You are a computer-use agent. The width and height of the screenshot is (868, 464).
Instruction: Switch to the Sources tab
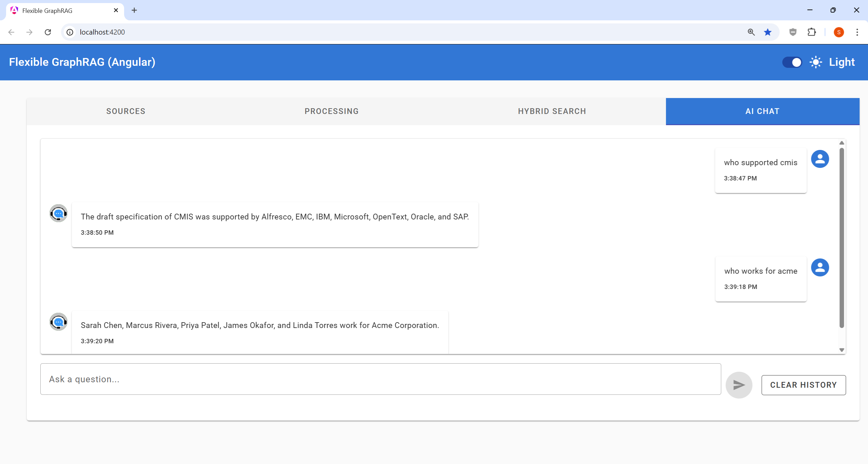(x=126, y=111)
